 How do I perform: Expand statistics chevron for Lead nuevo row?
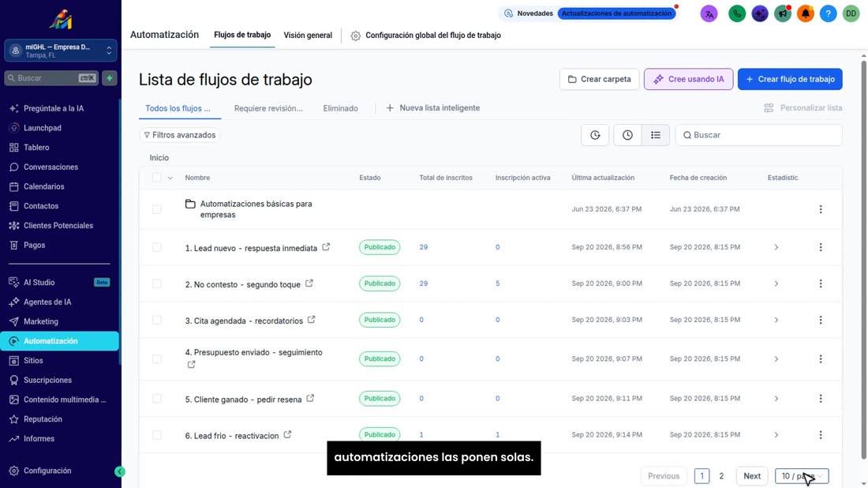point(776,247)
